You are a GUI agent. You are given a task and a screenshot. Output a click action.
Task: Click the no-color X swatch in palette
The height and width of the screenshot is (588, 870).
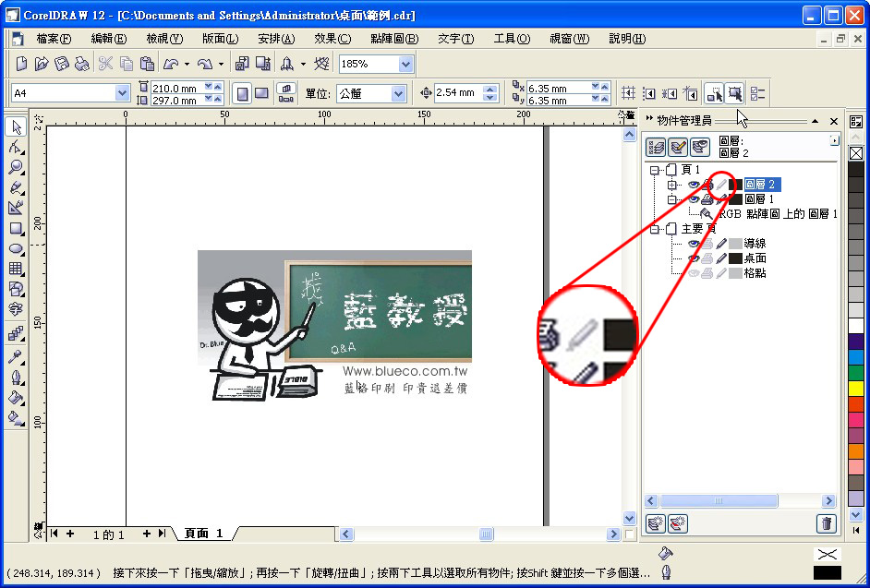pos(856,153)
